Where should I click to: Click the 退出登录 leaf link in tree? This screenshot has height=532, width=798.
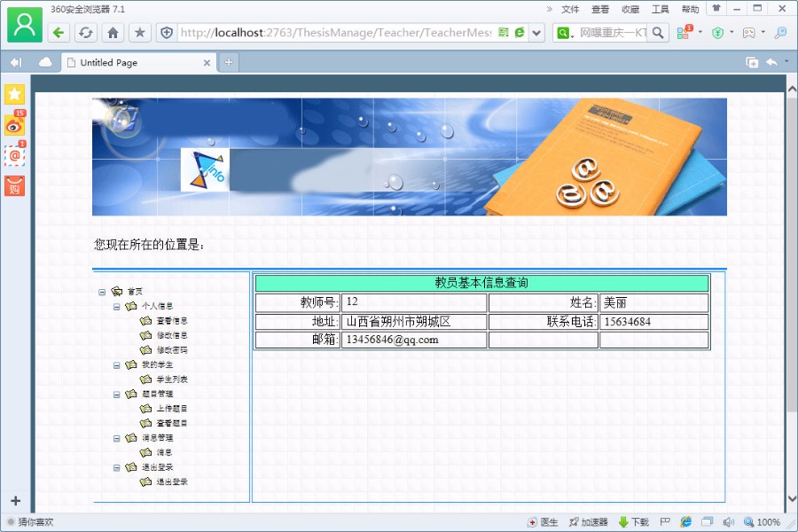point(171,481)
